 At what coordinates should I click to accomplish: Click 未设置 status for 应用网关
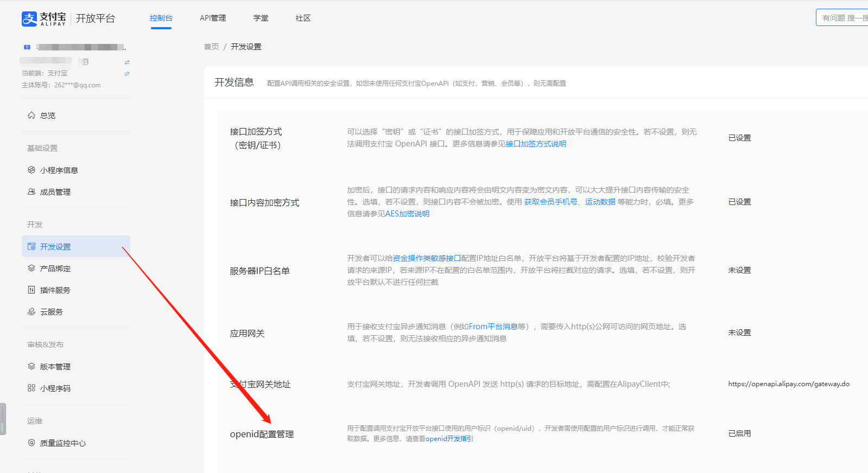(x=739, y=333)
